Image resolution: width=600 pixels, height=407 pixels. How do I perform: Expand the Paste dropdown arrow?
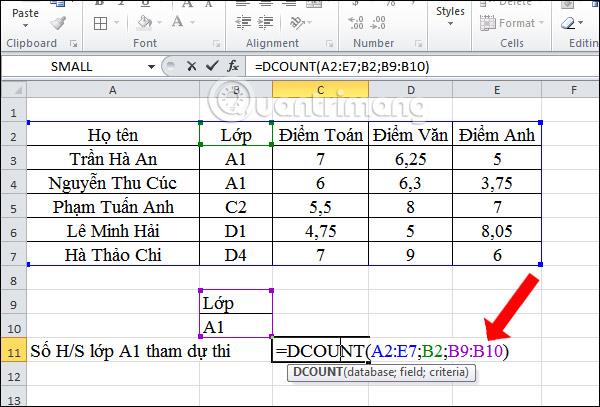point(25,26)
